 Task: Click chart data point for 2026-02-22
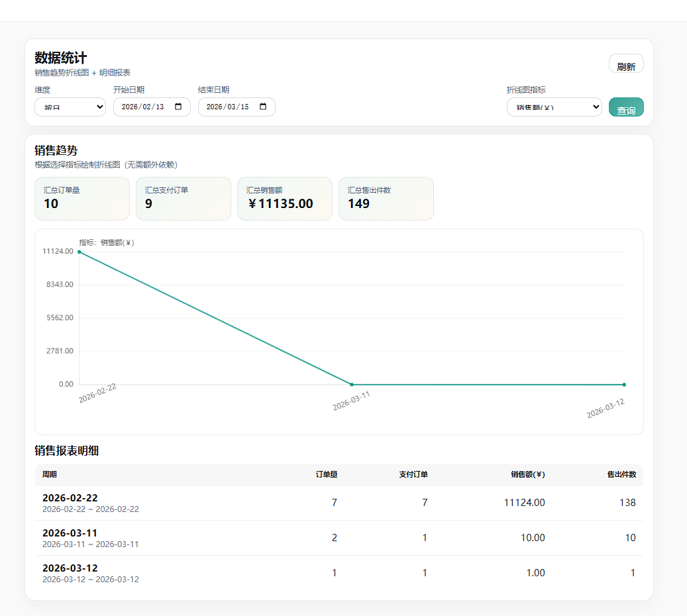[79, 252]
